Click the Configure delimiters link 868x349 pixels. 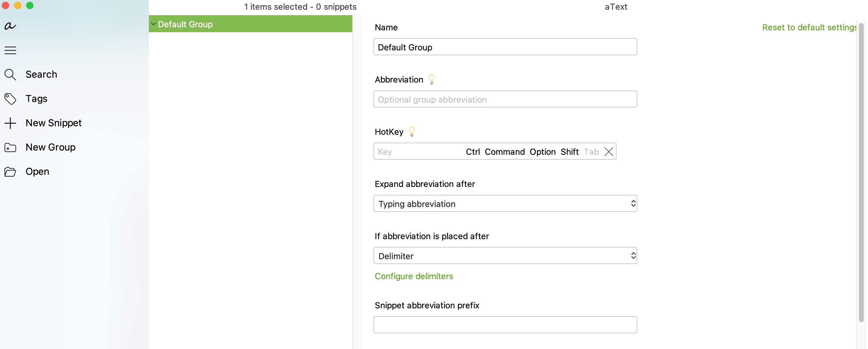coord(414,276)
